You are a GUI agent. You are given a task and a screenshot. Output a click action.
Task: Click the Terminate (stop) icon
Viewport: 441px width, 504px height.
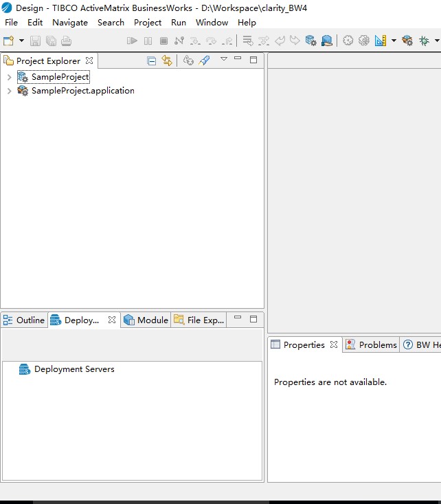click(163, 41)
